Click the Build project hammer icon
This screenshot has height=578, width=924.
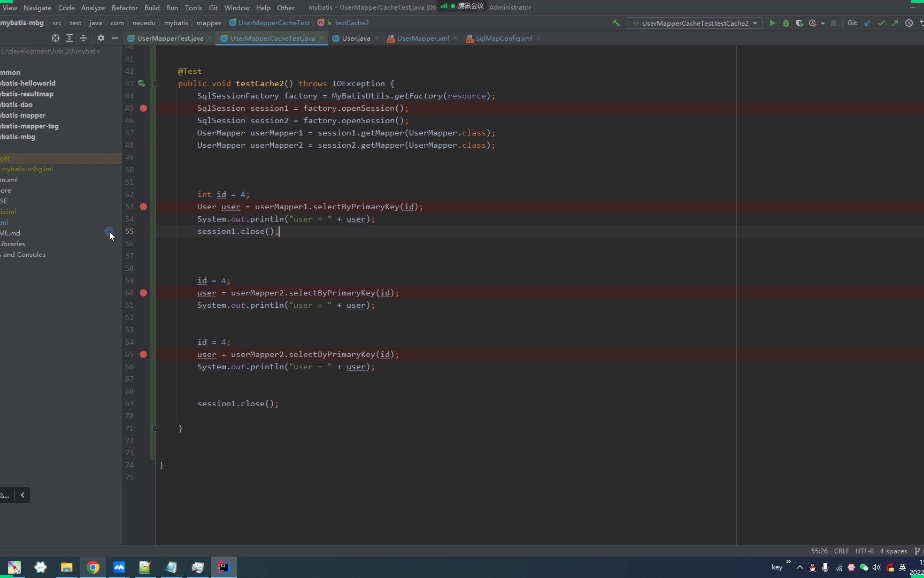[x=616, y=23]
